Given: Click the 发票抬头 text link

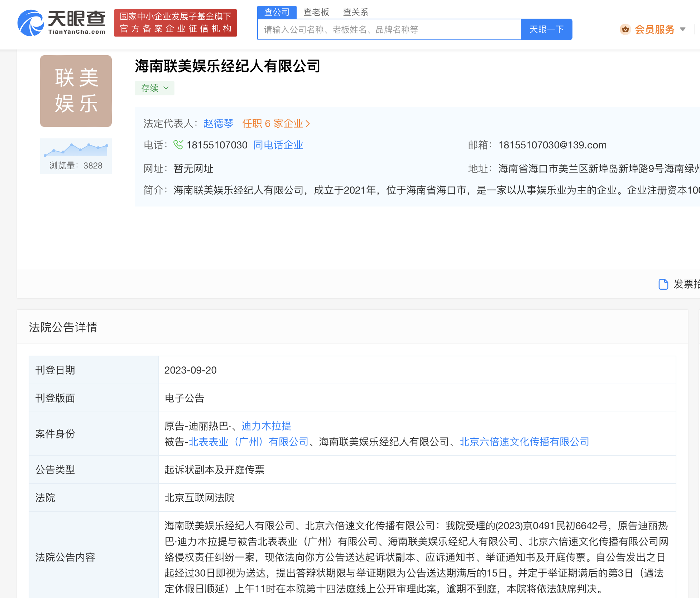Looking at the screenshot, I should pyautogui.click(x=686, y=284).
